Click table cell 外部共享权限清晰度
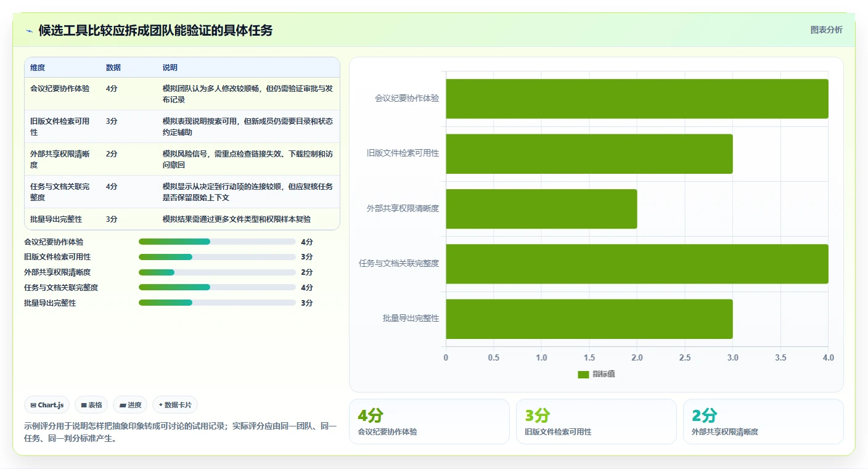 coord(60,160)
